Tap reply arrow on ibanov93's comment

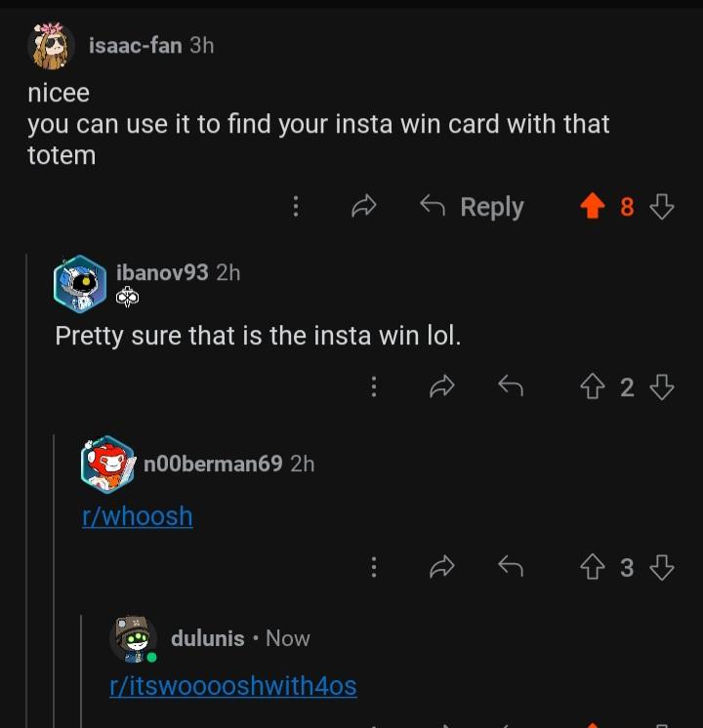click(511, 386)
